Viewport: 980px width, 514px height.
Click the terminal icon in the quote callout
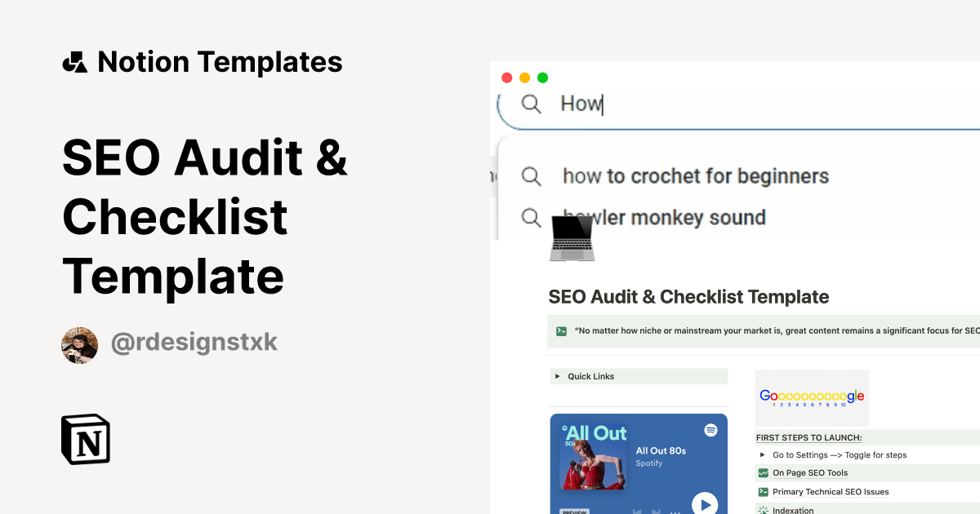pos(562,330)
